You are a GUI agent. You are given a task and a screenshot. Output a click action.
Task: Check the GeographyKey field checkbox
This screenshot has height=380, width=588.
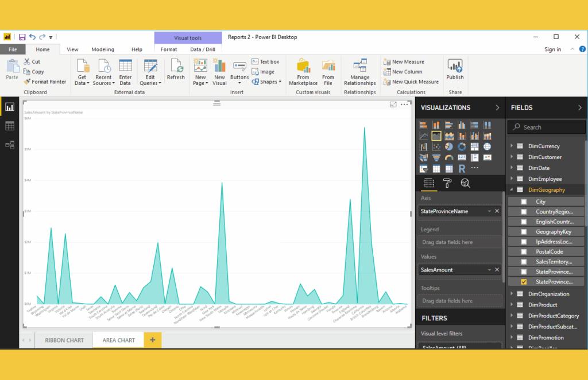pyautogui.click(x=524, y=231)
